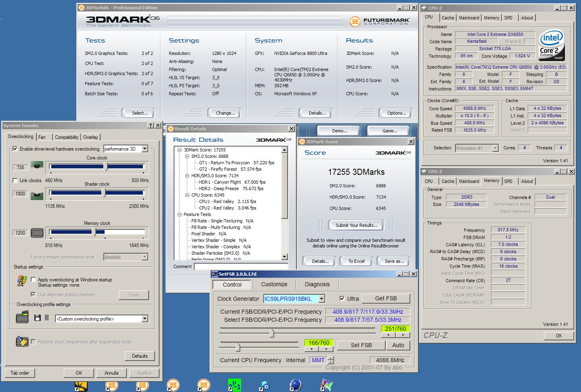Click the upper FSB slider thumb in SetFSB
The height and width of the screenshot is (392, 581).
[272, 333]
